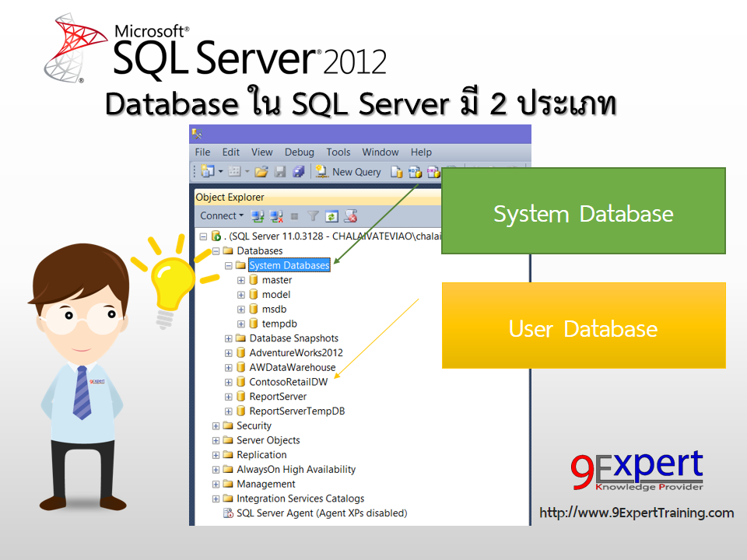This screenshot has height=560, width=747.
Task: Select the highlighted System Databases folder
Action: click(289, 265)
